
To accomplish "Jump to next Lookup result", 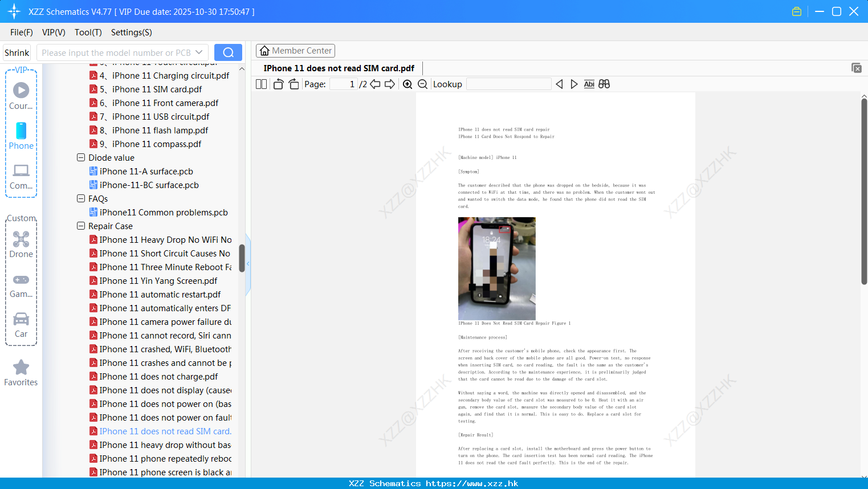I will point(574,84).
